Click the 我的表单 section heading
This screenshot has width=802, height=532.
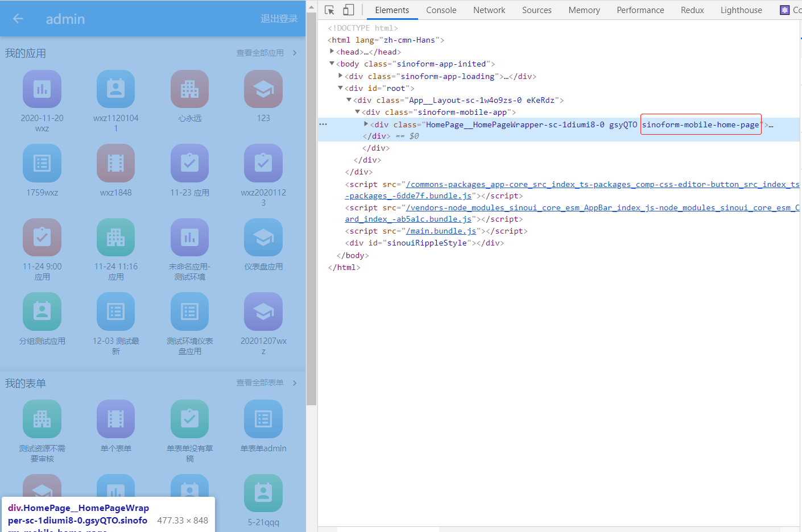(26, 384)
